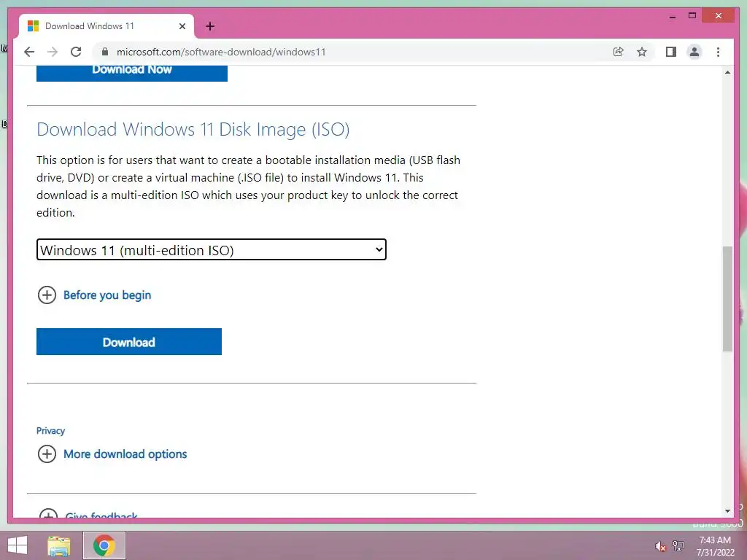Click the blue Download button

(x=129, y=342)
